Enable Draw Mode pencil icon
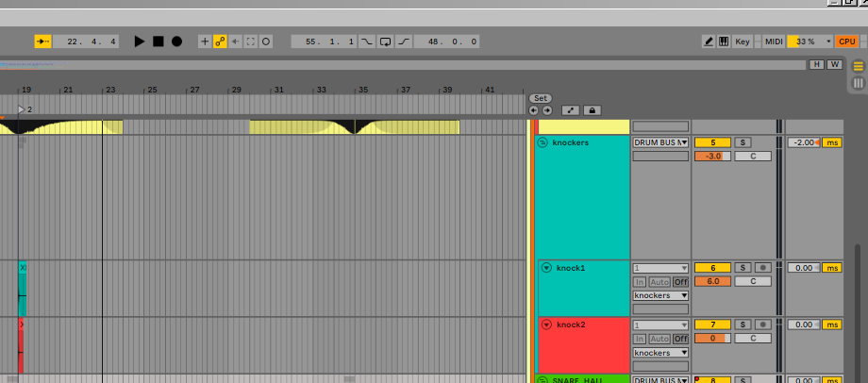This screenshot has height=383, width=868. click(709, 42)
